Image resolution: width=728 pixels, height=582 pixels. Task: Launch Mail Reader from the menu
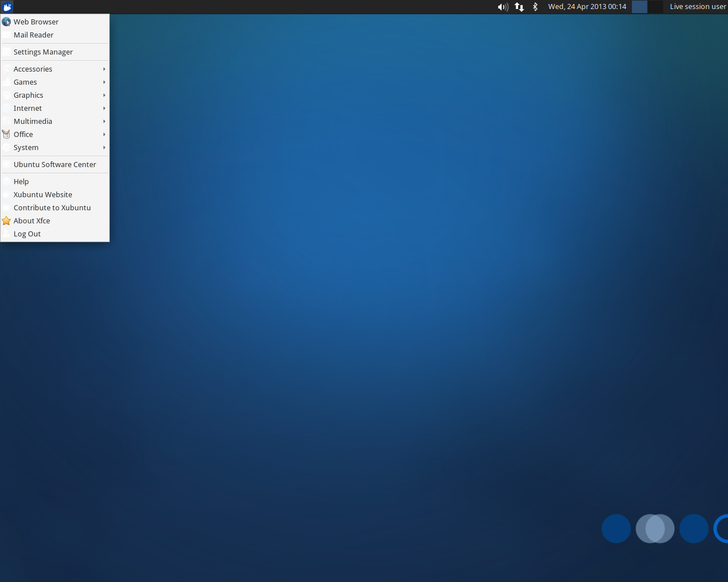click(x=55, y=35)
